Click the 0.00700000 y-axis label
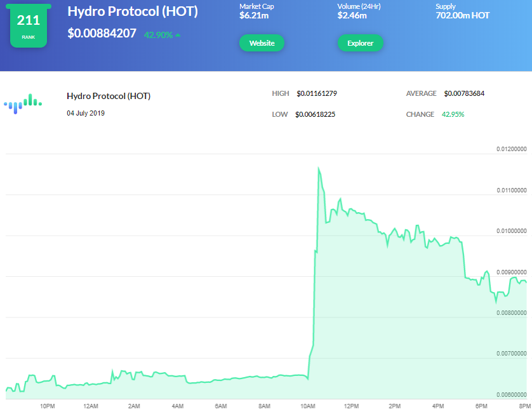The image size is (532, 414). pyautogui.click(x=512, y=354)
